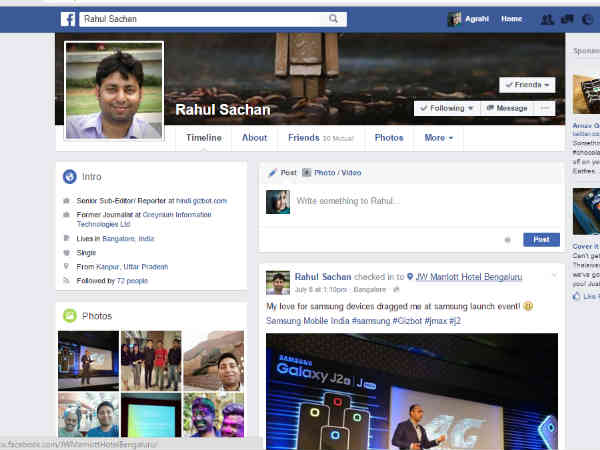Open the notifications globe icon
The image size is (600, 450).
[588, 19]
